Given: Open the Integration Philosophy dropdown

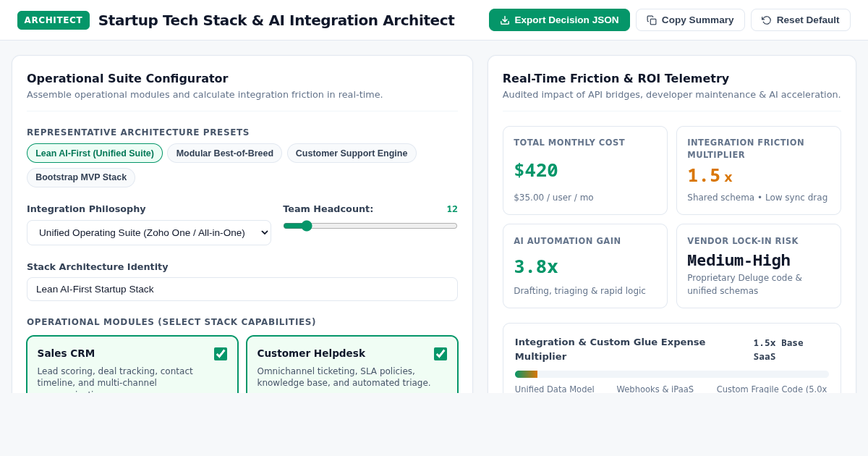Looking at the screenshot, I should (149, 232).
